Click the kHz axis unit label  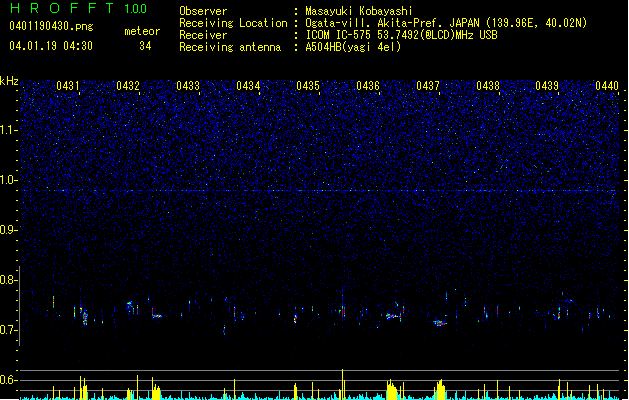pyautogui.click(x=9, y=81)
